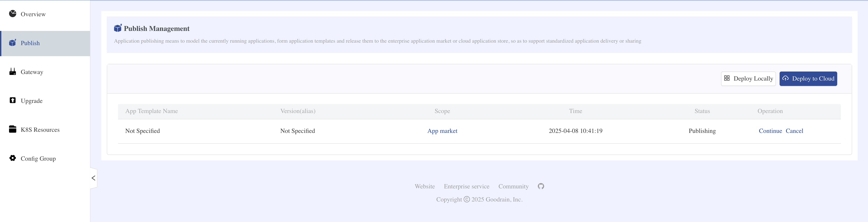Cancel the publishing record
The width and height of the screenshot is (868, 222).
coord(794,131)
